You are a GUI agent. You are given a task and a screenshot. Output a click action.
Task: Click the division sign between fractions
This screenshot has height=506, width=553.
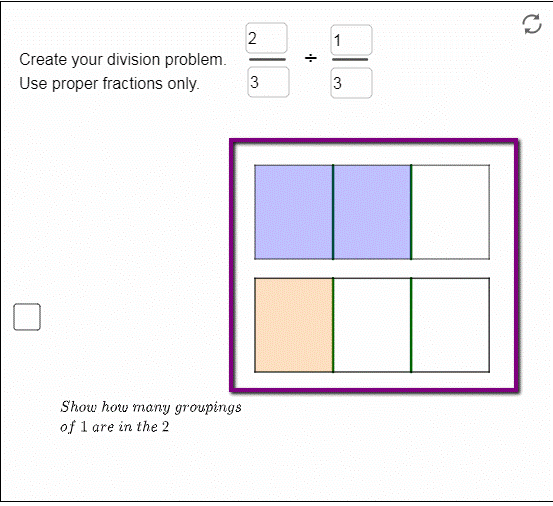[x=311, y=58]
